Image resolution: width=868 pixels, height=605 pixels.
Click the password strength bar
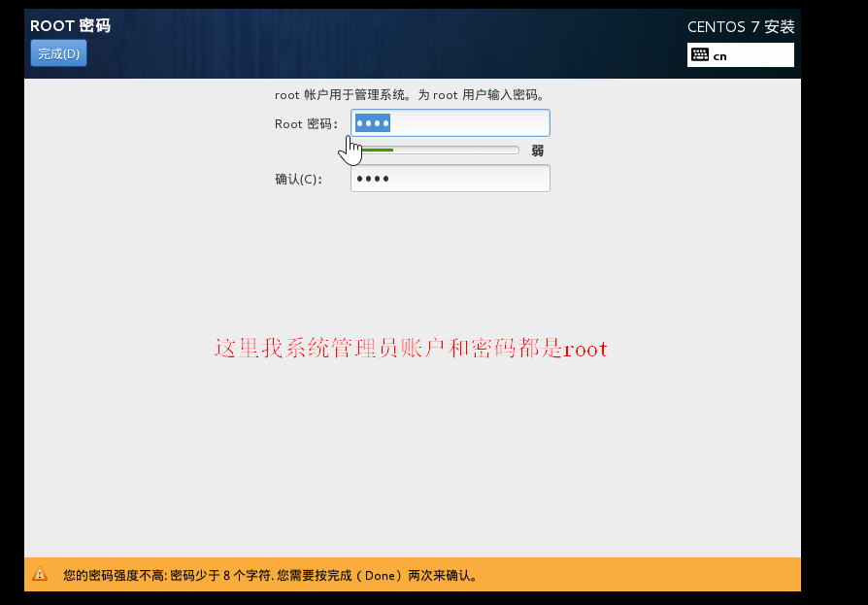435,150
